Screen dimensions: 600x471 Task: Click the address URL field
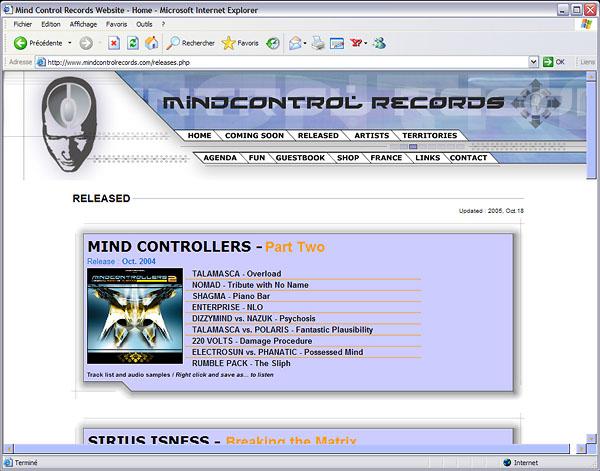[287, 62]
